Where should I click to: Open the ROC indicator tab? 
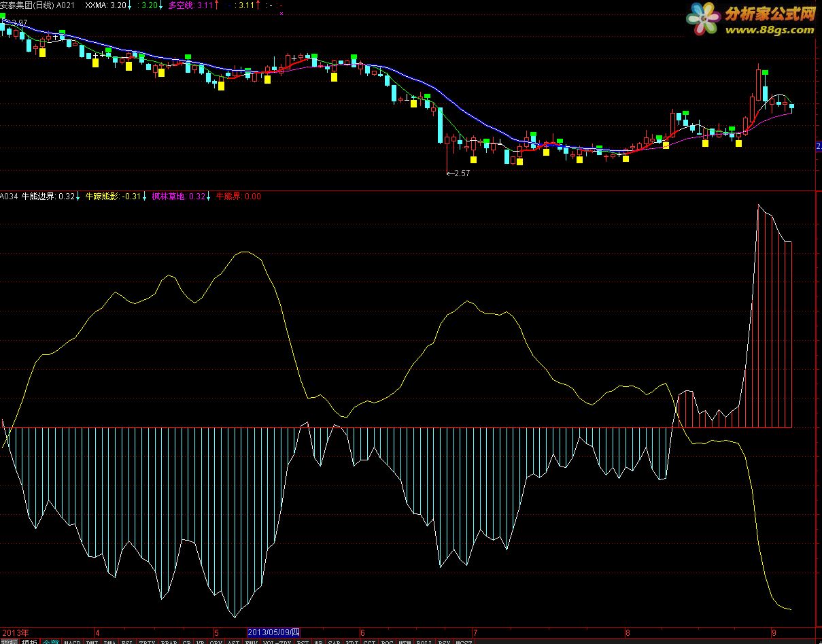pos(387,641)
